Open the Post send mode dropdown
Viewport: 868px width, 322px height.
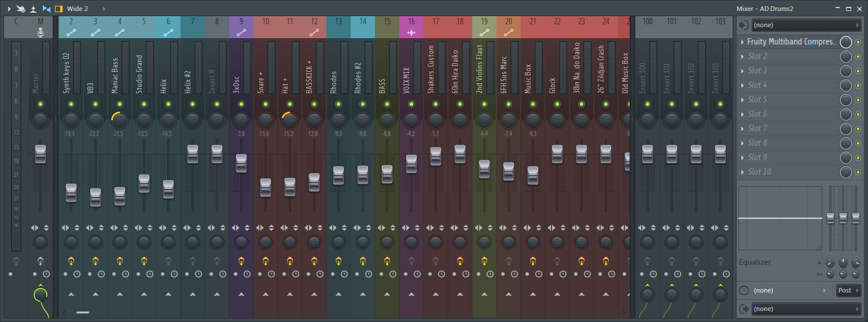click(849, 290)
